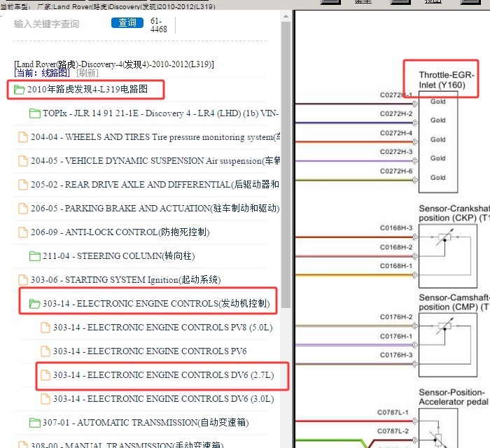The width and height of the screenshot is (490, 448).
Task: Click the blue 查询 search button
Action: point(127,23)
